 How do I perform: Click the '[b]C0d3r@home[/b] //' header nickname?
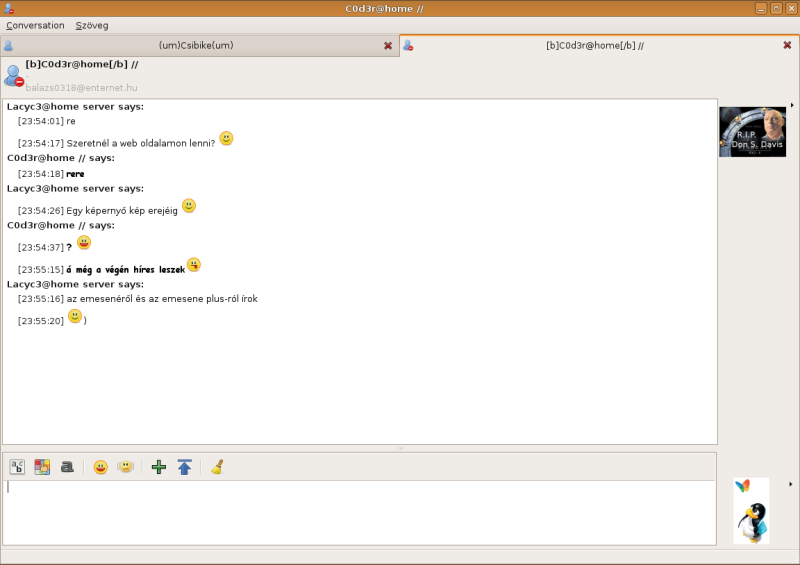point(82,64)
